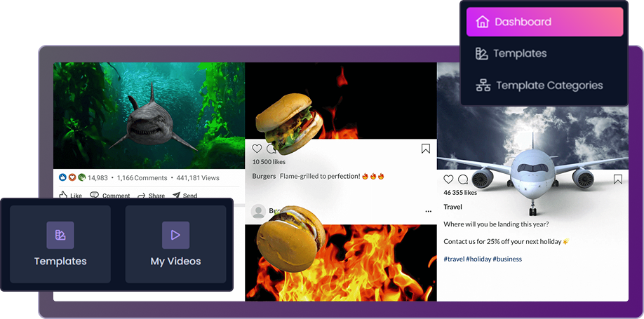The image size is (644, 319).
Task: Click the #travel hashtag link
Action: coord(453,259)
